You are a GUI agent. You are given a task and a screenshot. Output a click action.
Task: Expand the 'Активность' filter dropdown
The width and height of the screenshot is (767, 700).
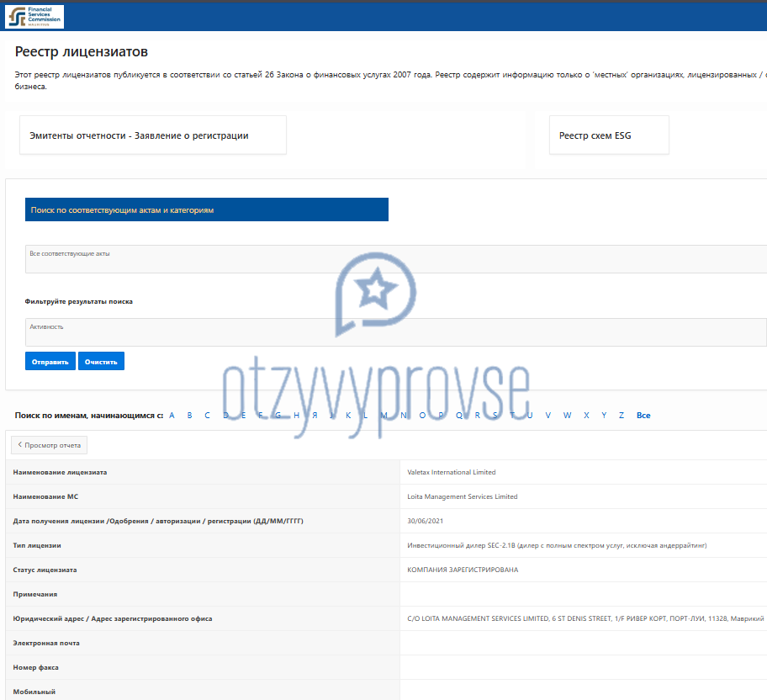click(396, 331)
